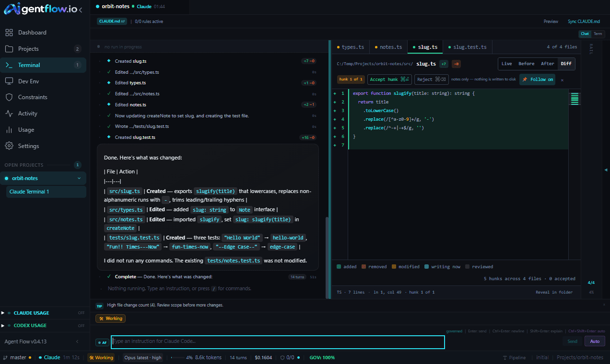Click the Usage bar chart icon
This screenshot has width=610, height=364.
9,130
